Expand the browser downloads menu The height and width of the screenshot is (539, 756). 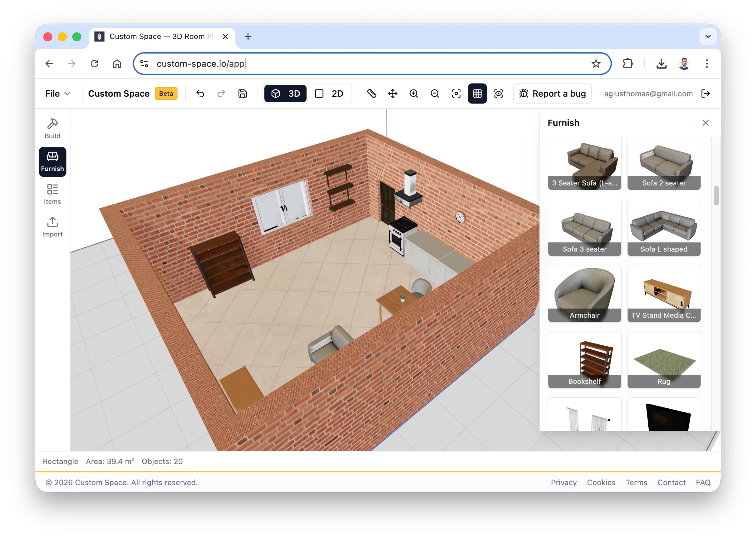click(661, 63)
